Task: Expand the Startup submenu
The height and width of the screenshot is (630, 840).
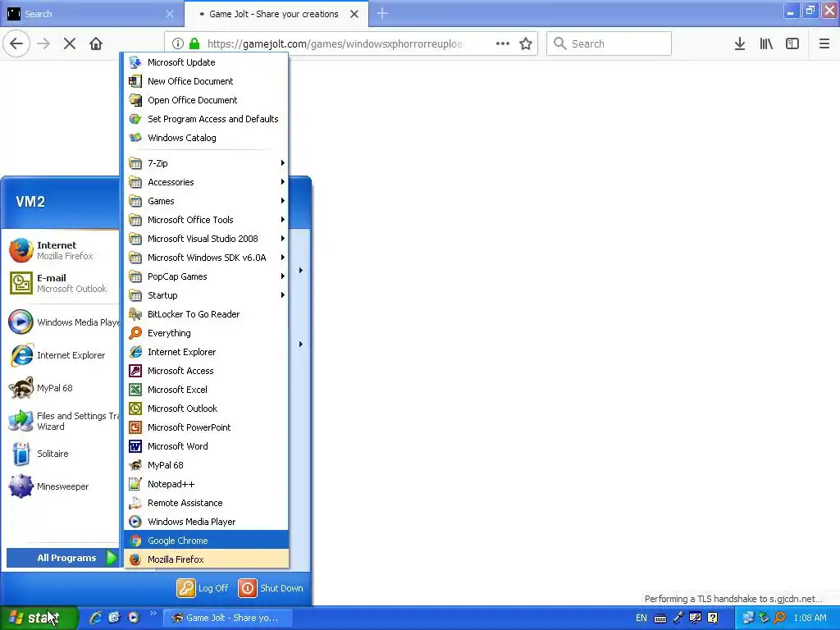Action: click(206, 295)
